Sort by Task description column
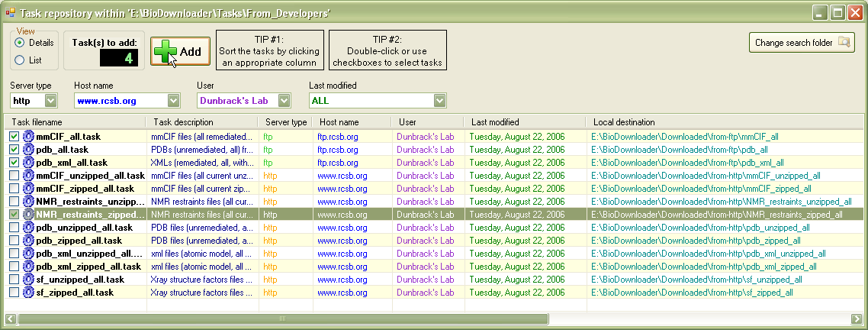Image resolution: width=868 pixels, height=330 pixels. click(202, 122)
